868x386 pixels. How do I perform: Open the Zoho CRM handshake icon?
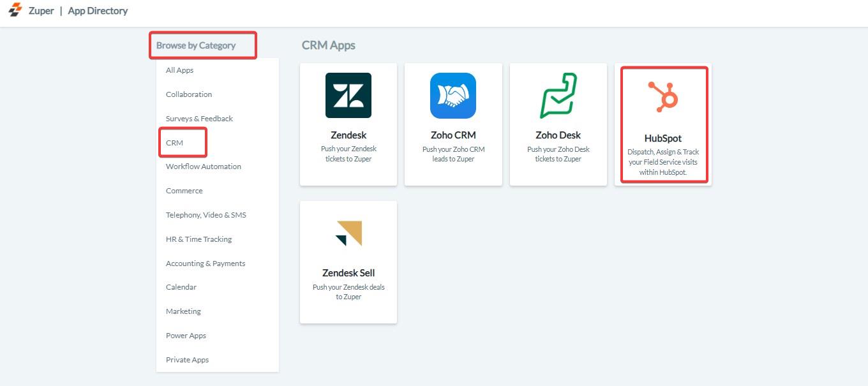[453, 96]
